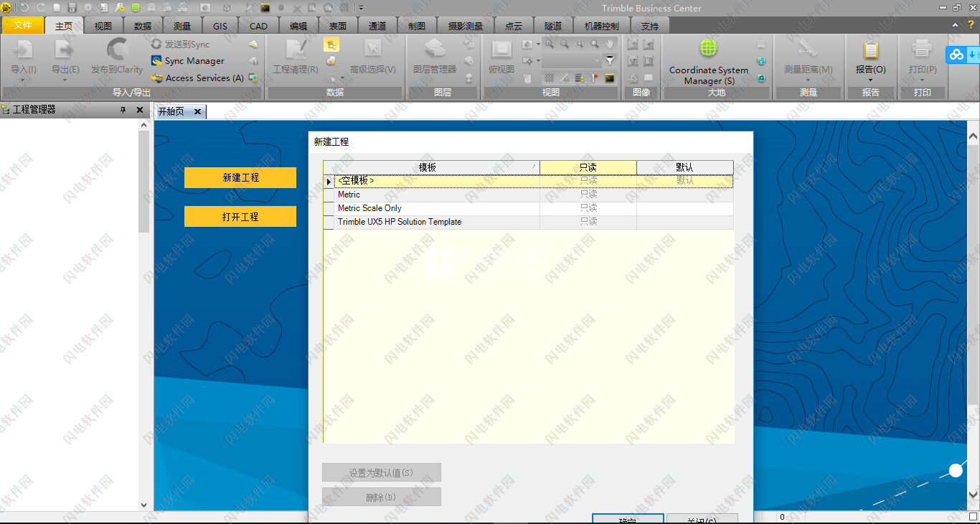Screen dimensions: 980x524
Task: Switch to the 视图 ribbon tab
Action: click(x=103, y=26)
